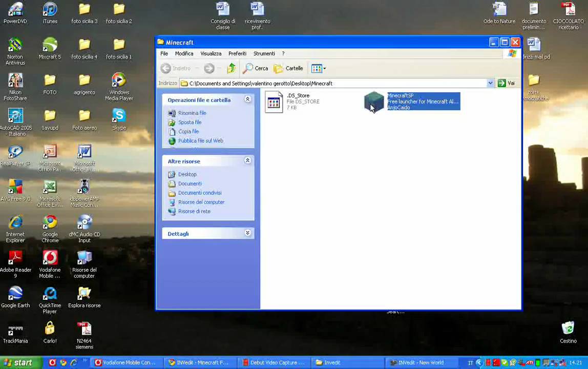
Task: Click the Vai go button
Action: (x=506, y=84)
